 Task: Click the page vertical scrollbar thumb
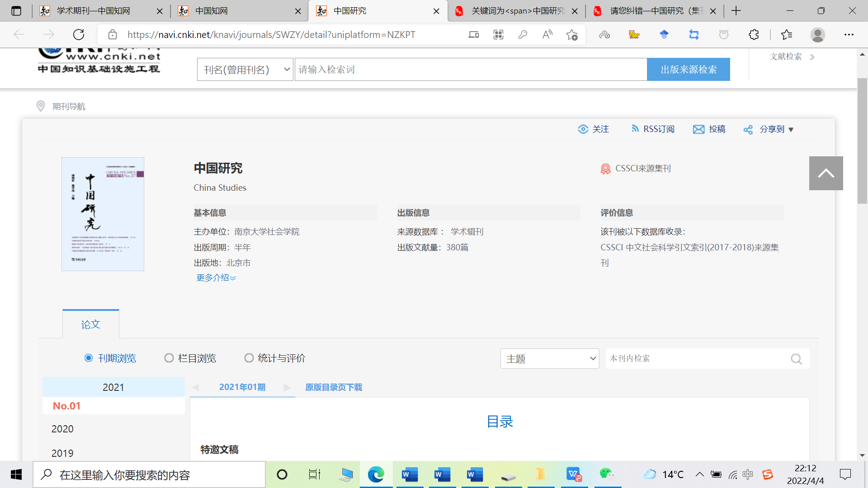click(862, 141)
